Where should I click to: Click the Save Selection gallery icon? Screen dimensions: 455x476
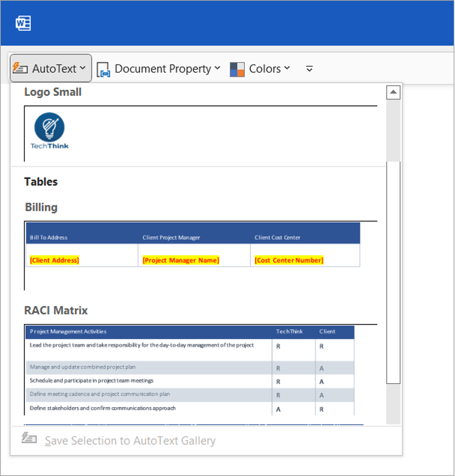pos(29,439)
